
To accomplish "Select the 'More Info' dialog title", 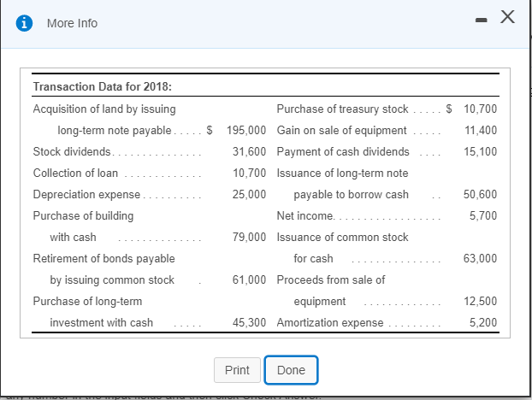I will point(72,23).
